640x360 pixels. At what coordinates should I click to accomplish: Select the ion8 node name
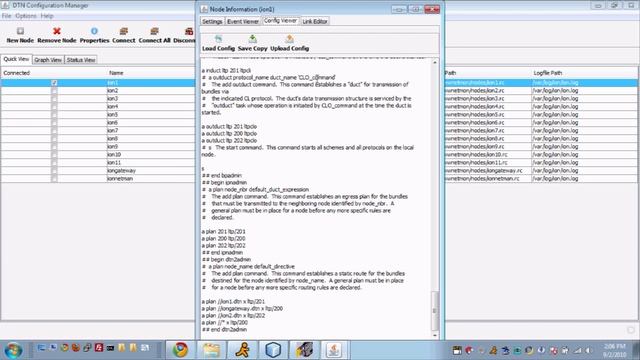pyautogui.click(x=113, y=139)
